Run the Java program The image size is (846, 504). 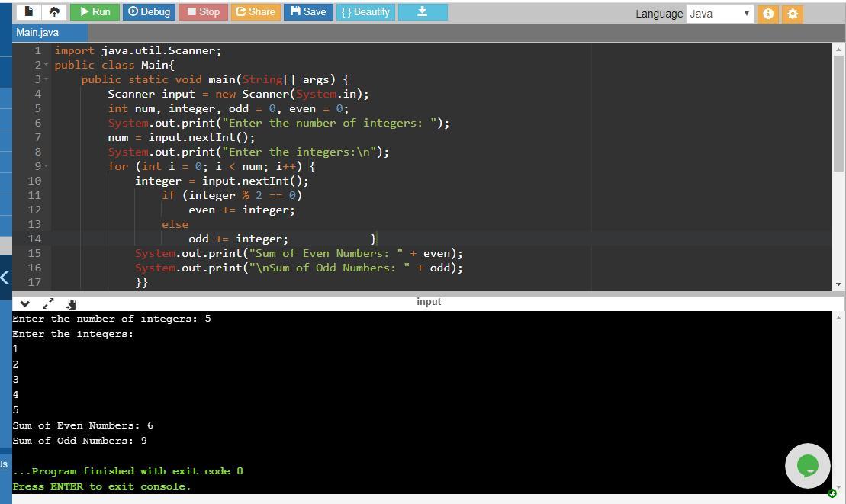(x=95, y=11)
